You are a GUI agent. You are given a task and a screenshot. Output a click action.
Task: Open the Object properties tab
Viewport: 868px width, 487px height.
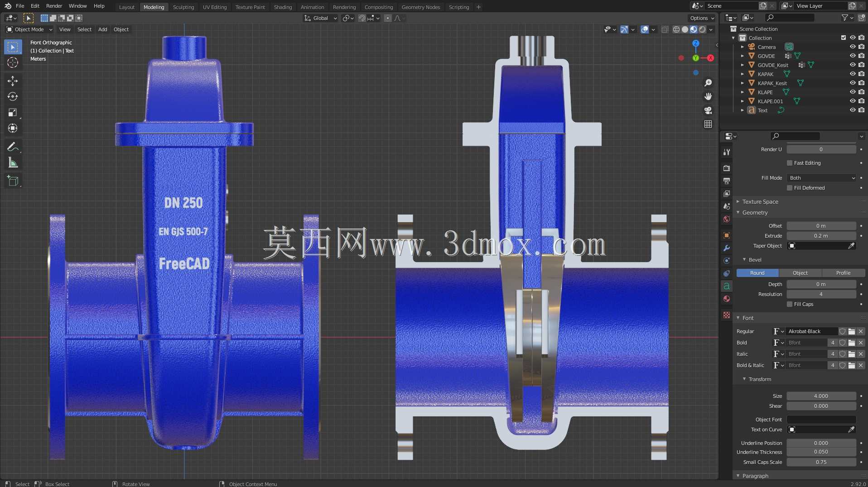tap(727, 235)
